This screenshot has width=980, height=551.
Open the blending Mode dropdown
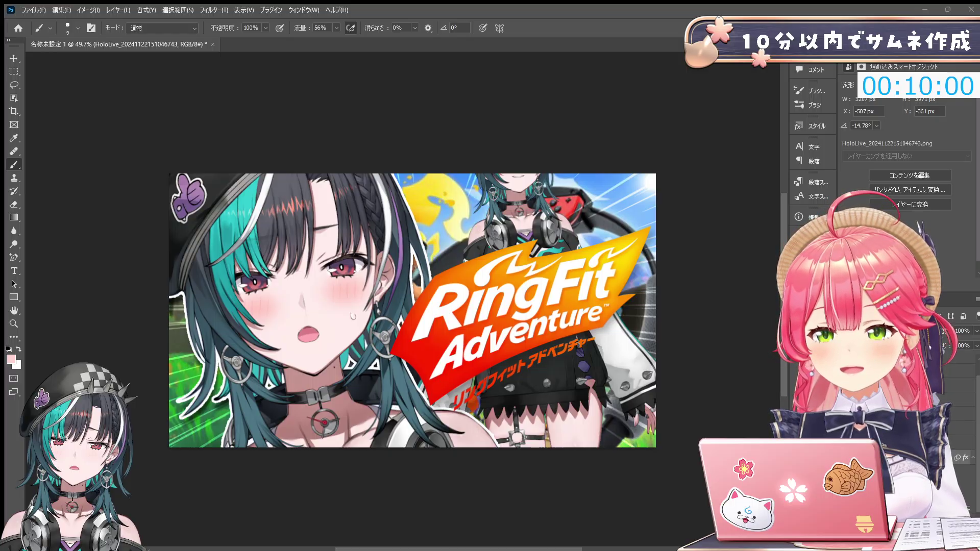(162, 28)
